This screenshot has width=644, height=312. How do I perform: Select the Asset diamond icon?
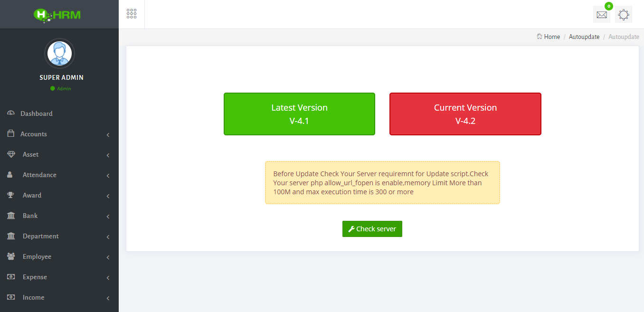click(x=10, y=154)
